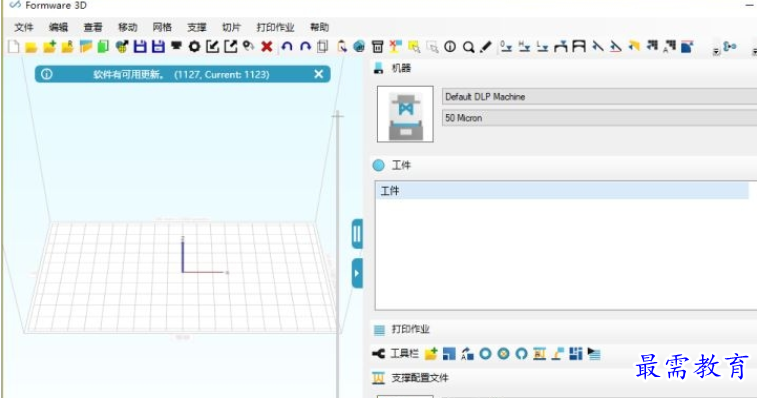The image size is (757, 398).
Task: Open the 移动 menu
Action: tap(128, 28)
